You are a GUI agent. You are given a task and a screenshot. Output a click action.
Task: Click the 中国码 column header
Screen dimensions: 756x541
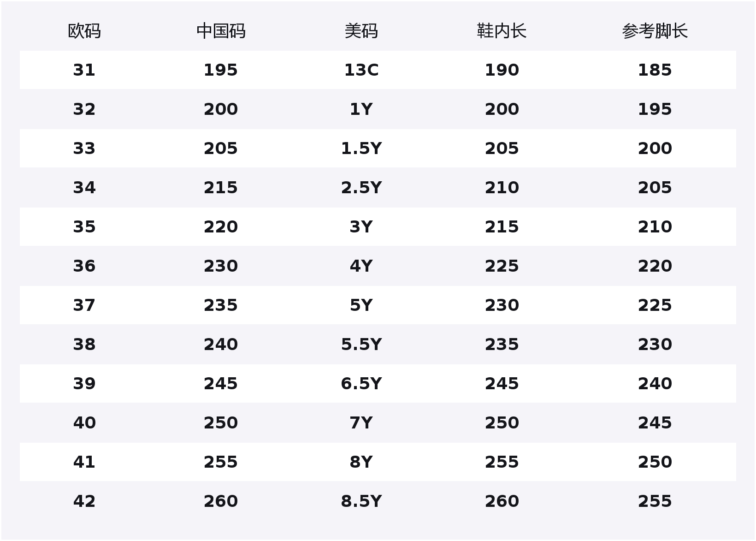click(221, 31)
